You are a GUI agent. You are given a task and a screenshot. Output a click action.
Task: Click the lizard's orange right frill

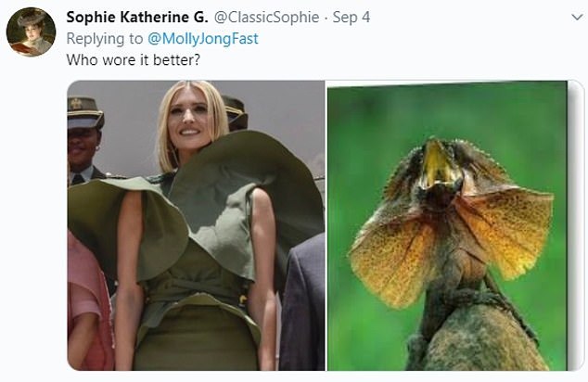click(x=507, y=231)
